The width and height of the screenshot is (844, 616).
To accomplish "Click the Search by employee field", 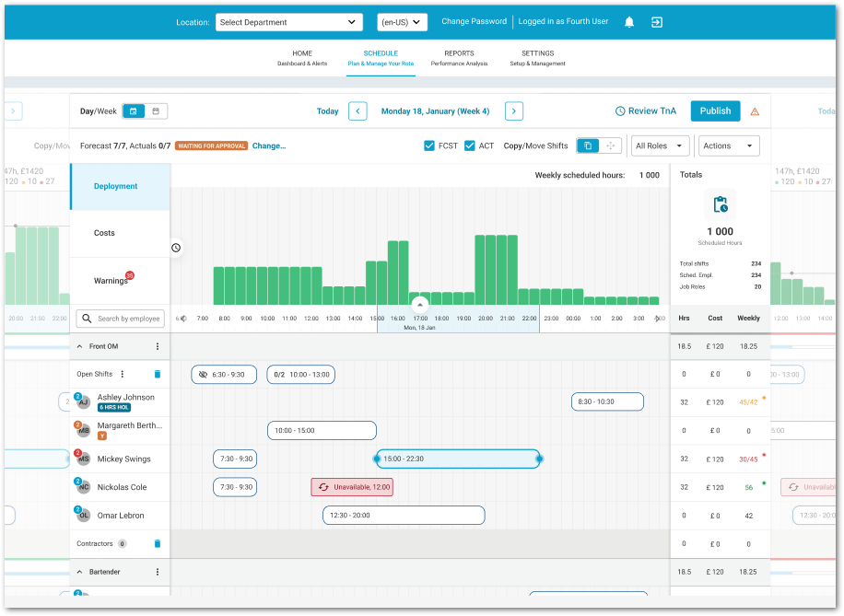I will tap(120, 319).
